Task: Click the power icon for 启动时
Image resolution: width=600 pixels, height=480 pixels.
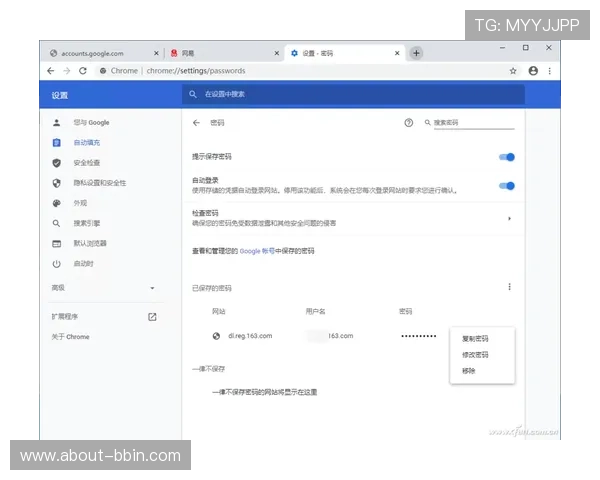Action: pos(57,264)
